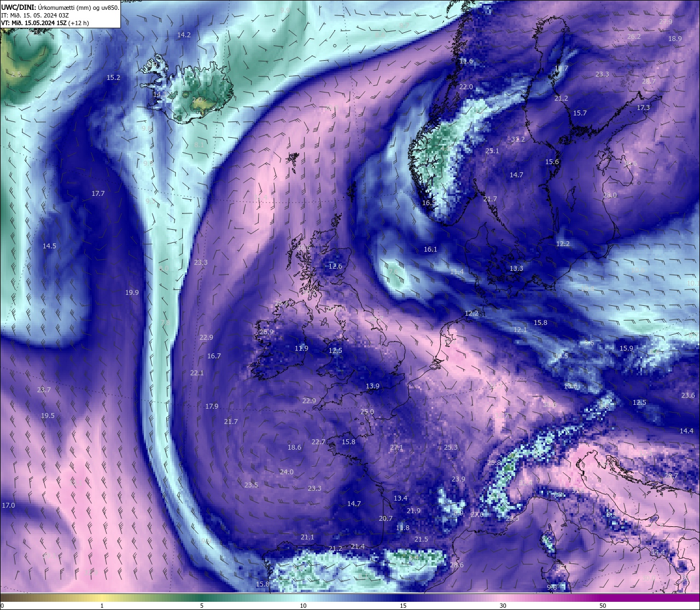
Task: Click the '27.1' value over France
Action: coord(396,448)
